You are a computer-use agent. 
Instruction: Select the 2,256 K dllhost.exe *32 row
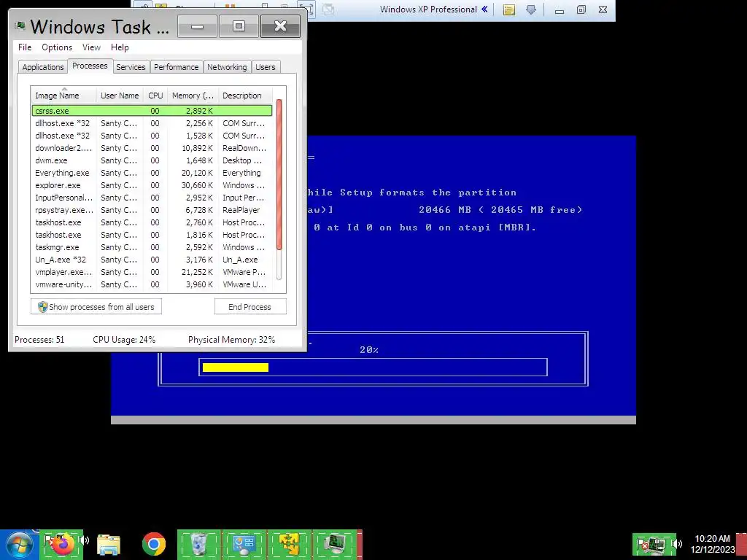tap(152, 122)
